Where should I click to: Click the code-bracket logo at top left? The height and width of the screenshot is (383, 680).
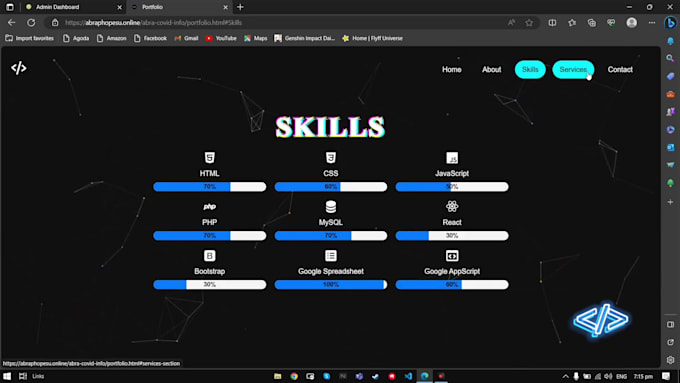[x=19, y=68]
